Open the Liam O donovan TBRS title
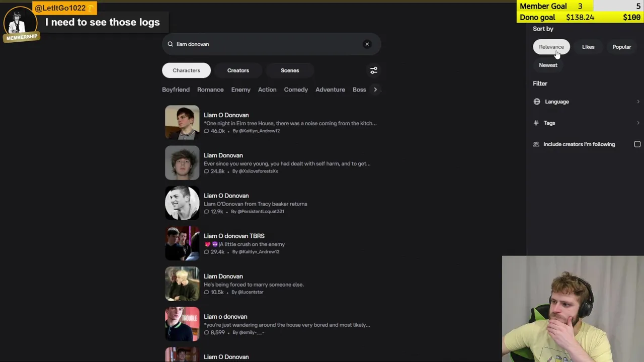The image size is (644, 362). (234, 236)
